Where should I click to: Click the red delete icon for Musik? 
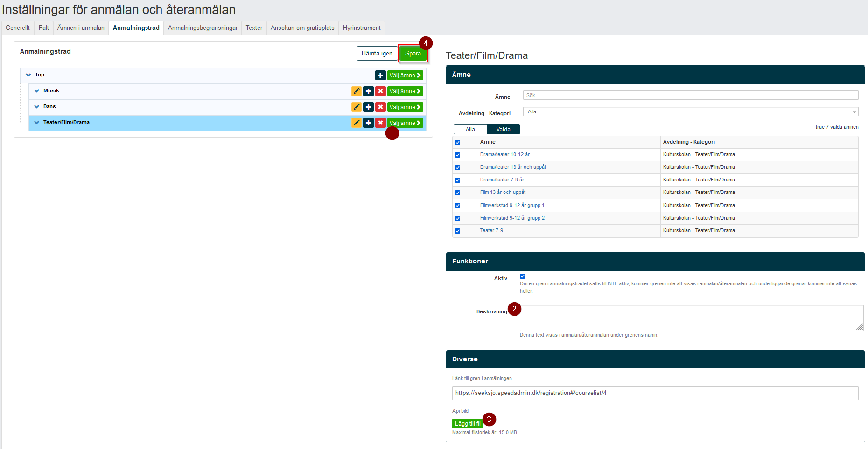(x=380, y=91)
